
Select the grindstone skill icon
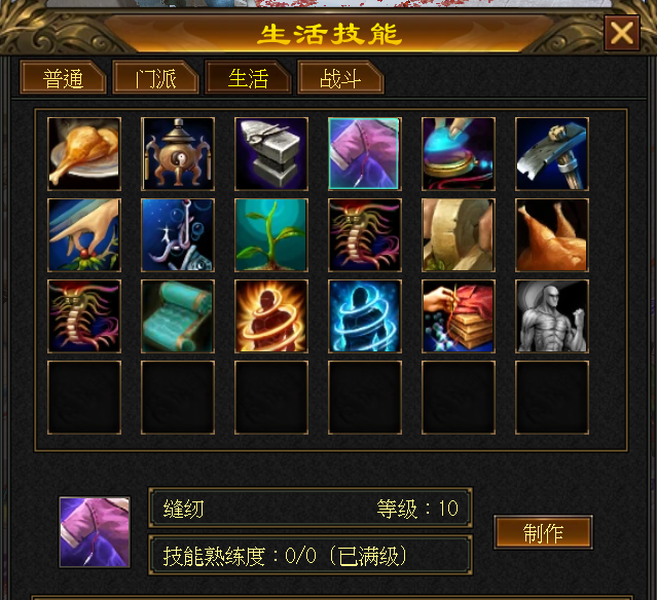click(x=458, y=235)
